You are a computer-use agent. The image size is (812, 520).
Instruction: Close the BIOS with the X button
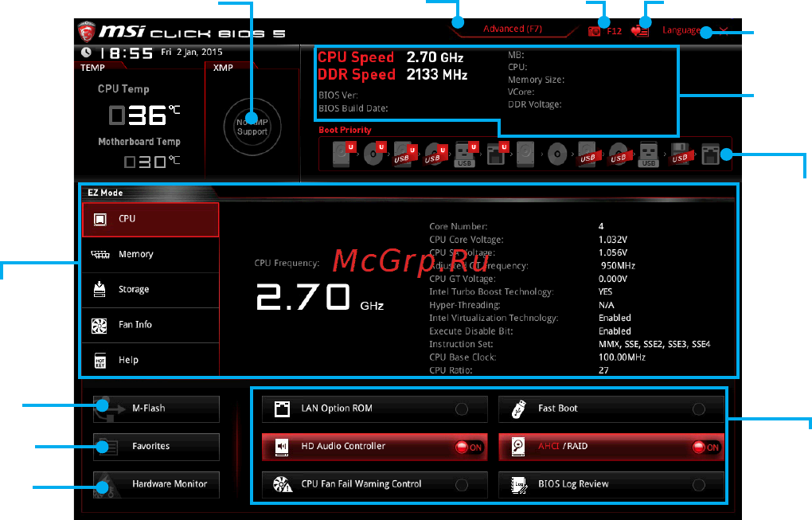[724, 31]
